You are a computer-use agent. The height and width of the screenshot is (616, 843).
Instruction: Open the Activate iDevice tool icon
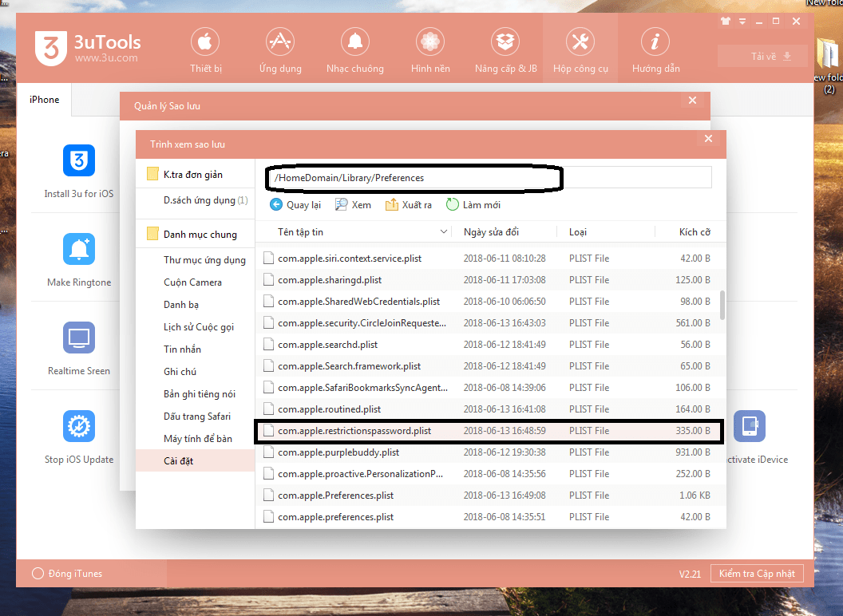tap(750, 426)
